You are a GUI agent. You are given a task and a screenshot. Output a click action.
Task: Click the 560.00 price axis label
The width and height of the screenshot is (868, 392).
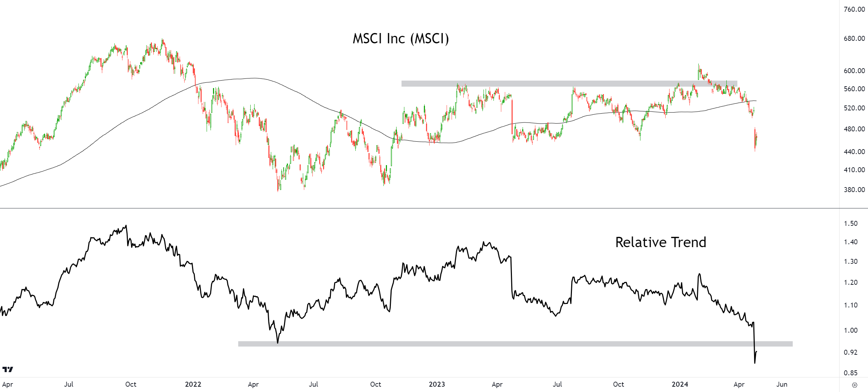[x=854, y=89]
